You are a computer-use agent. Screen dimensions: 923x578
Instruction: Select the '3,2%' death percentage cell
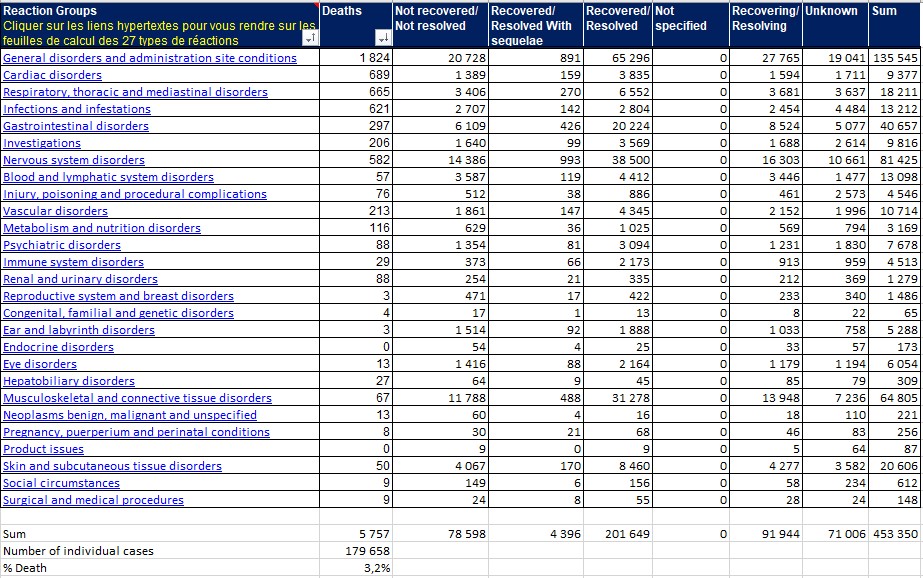(x=356, y=568)
